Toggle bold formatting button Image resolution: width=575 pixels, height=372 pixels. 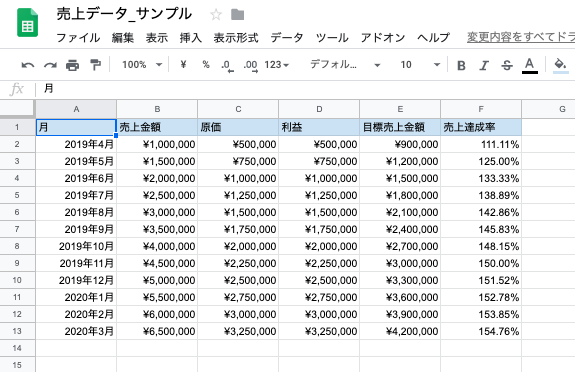click(461, 66)
